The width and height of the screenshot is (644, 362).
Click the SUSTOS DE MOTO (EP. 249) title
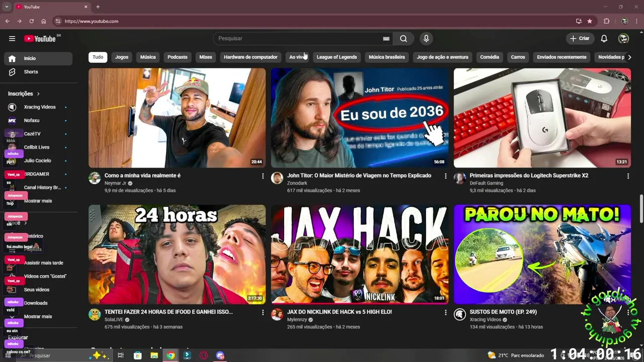click(x=503, y=312)
